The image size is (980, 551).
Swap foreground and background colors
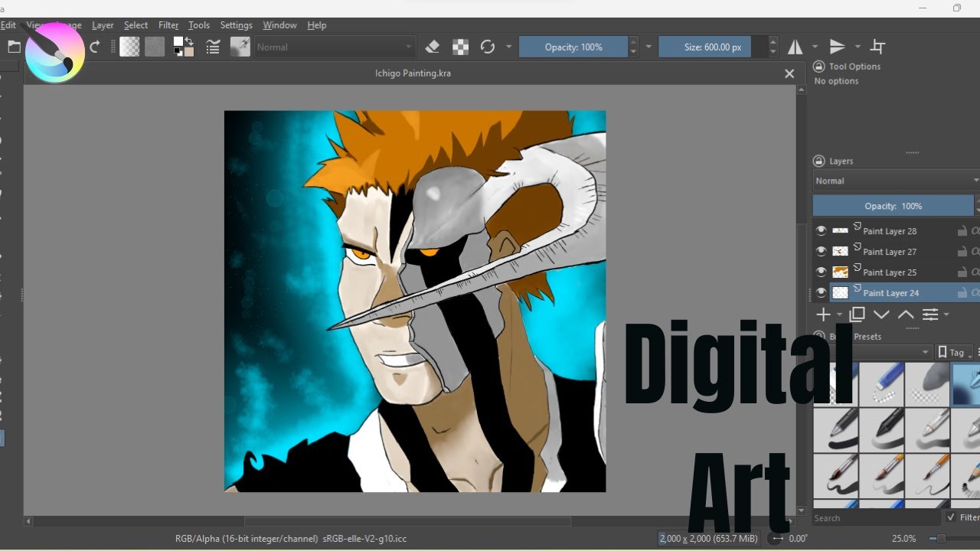[188, 41]
